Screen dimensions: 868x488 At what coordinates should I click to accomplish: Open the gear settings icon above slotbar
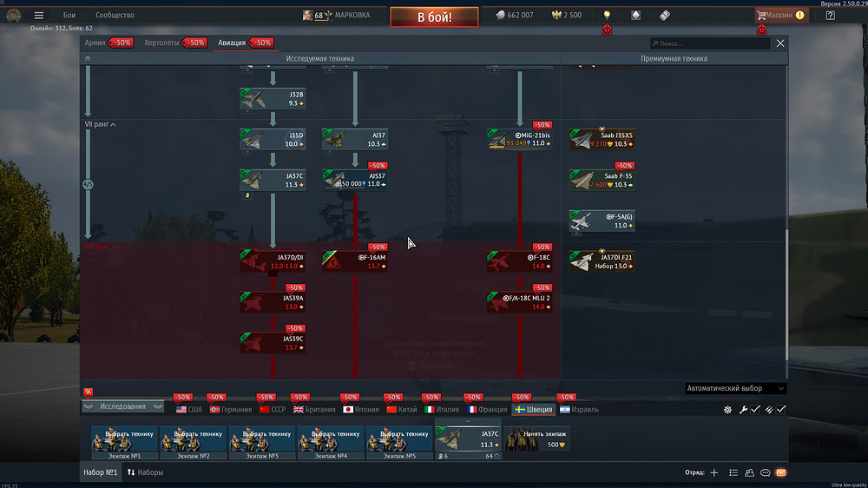[727, 409]
